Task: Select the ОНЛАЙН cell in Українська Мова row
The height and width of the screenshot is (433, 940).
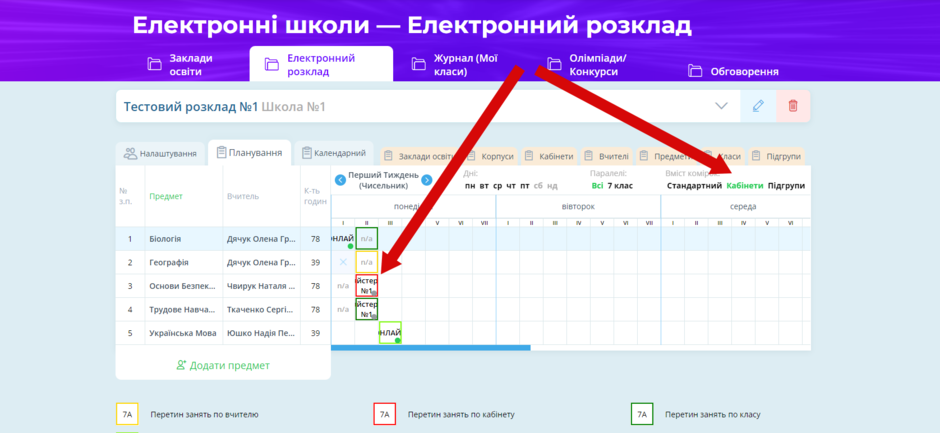Action: coord(390,332)
